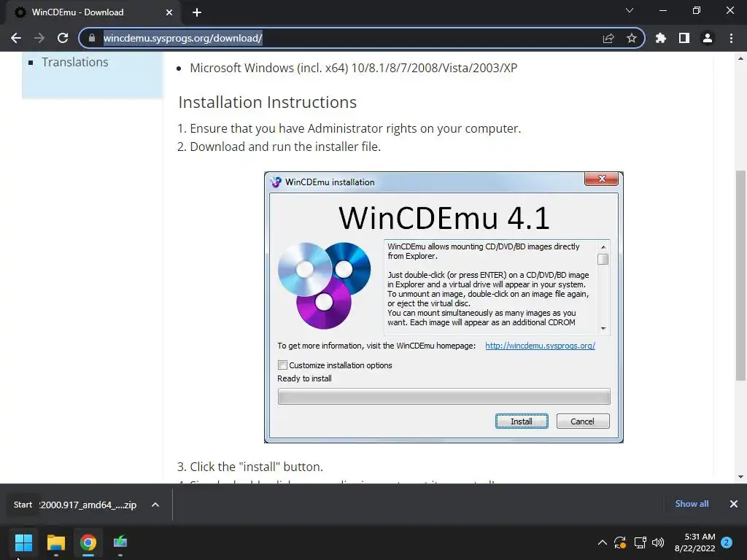The width and height of the screenshot is (747, 560).
Task: Open the tab search dropdown arrow
Action: [x=630, y=10]
